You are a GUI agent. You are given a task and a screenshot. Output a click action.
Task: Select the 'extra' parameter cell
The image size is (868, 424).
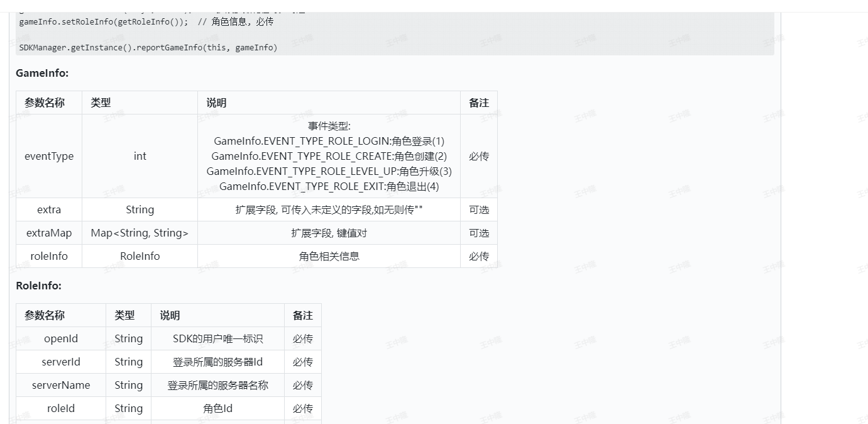49,209
